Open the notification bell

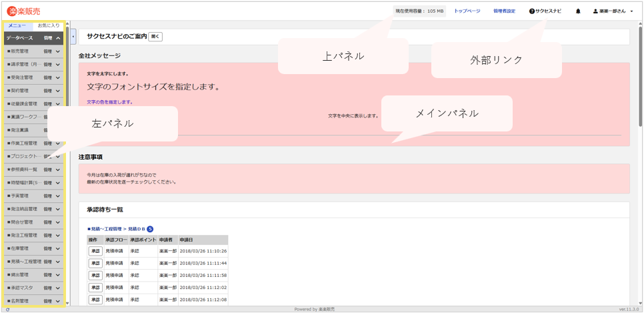(x=578, y=11)
